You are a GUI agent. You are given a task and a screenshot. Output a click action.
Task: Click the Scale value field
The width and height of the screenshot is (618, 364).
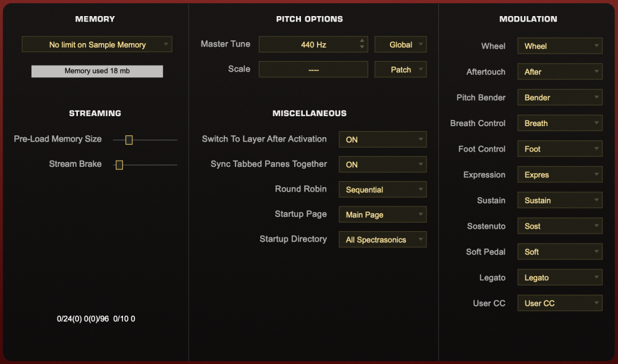(313, 70)
